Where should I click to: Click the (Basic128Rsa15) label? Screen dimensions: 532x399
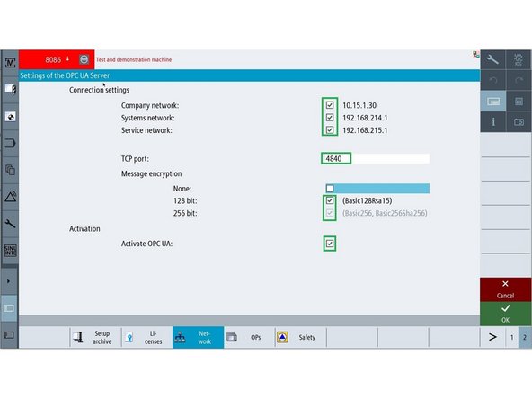point(368,201)
